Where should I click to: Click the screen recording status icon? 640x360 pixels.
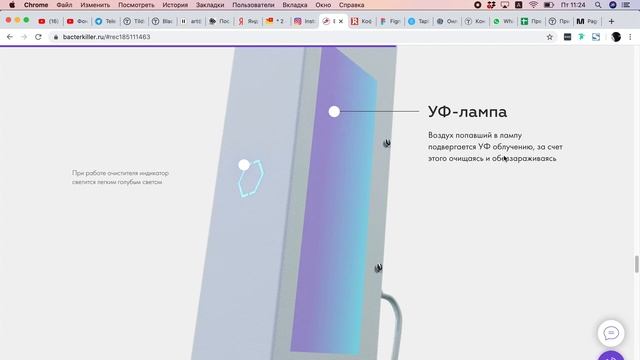pos(477,5)
